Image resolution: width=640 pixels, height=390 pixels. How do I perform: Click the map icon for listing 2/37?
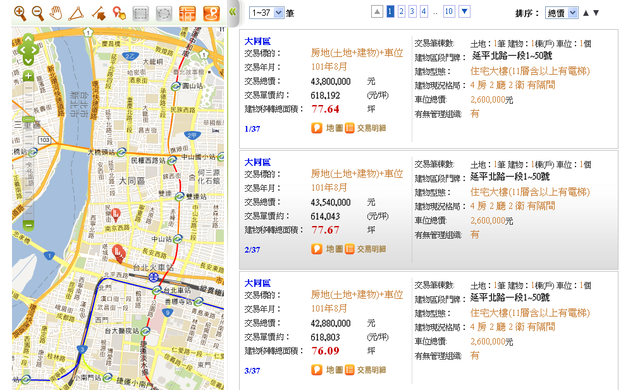click(x=317, y=249)
